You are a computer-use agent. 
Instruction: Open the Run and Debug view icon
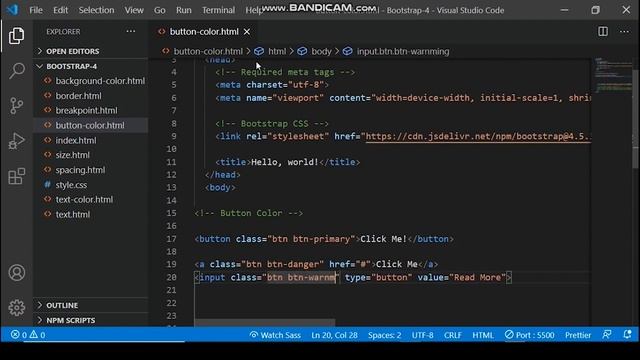coord(16,141)
